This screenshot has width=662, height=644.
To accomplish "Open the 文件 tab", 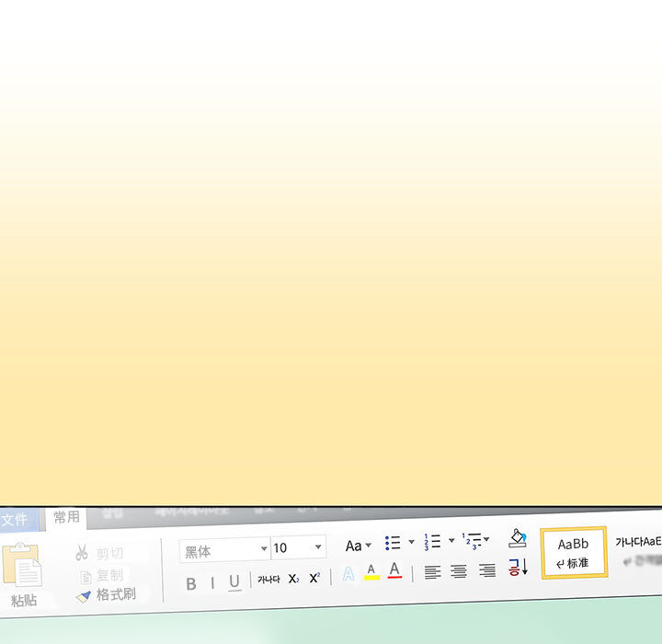I will 15,520.
